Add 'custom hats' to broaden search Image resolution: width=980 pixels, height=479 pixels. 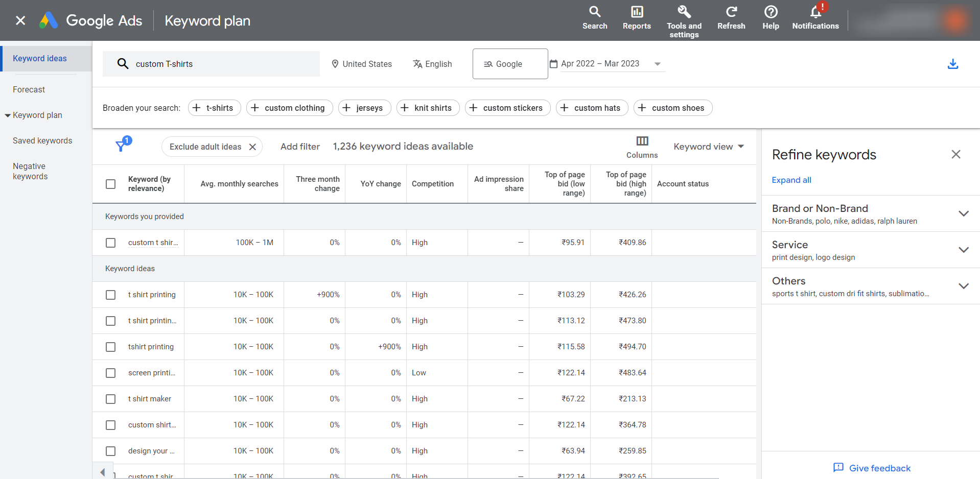pos(592,108)
